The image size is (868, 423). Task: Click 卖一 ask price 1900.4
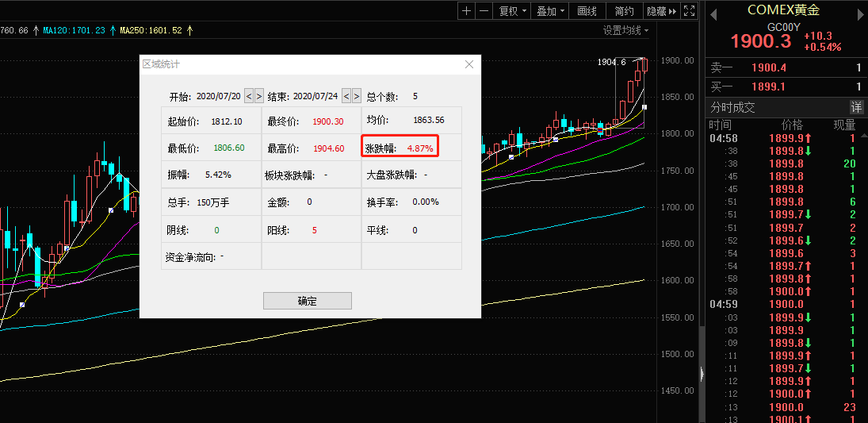click(x=770, y=68)
